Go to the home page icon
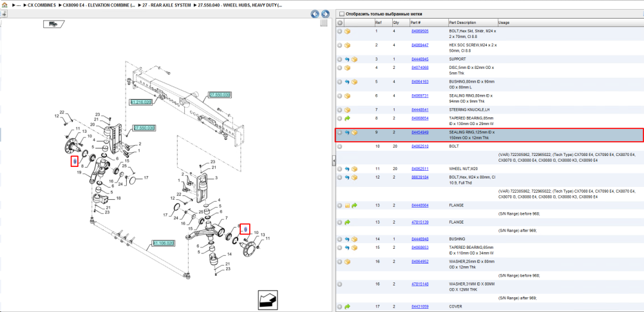 pos(5,5)
